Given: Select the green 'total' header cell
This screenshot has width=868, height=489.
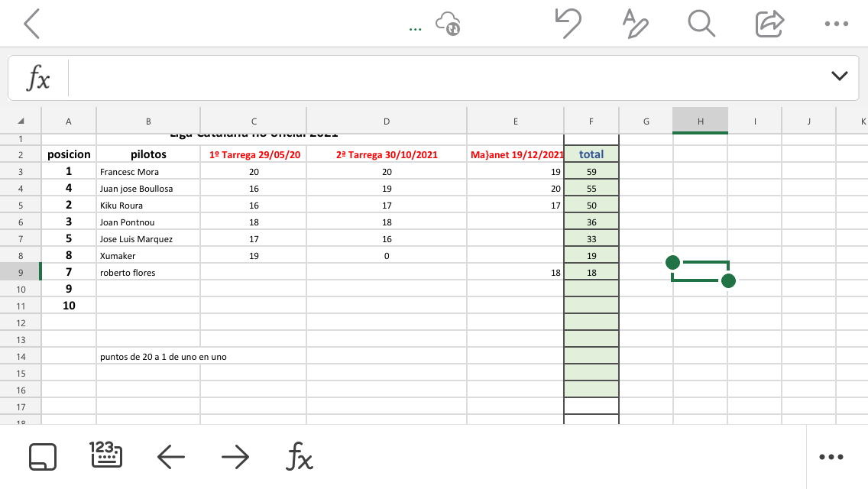Looking at the screenshot, I should 591,154.
